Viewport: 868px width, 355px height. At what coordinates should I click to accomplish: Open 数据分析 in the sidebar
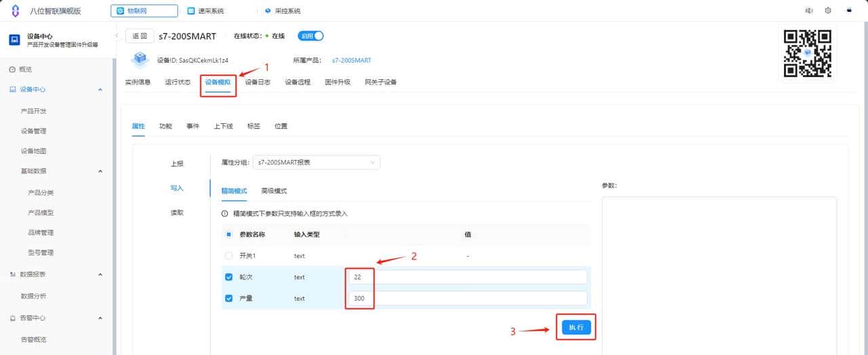[33, 296]
